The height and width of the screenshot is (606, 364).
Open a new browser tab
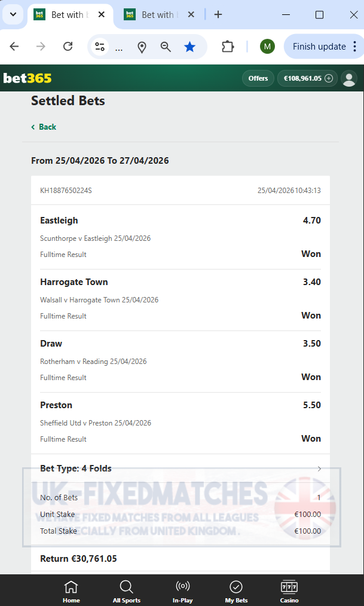pyautogui.click(x=218, y=15)
